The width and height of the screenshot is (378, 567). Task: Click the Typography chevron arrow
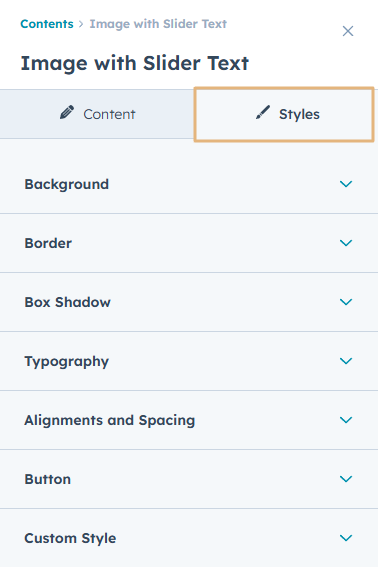[x=346, y=361]
